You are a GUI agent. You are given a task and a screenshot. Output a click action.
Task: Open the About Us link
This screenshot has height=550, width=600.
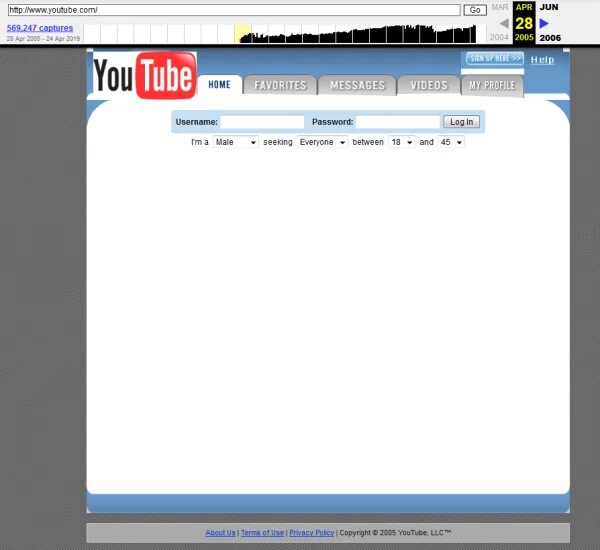point(220,532)
